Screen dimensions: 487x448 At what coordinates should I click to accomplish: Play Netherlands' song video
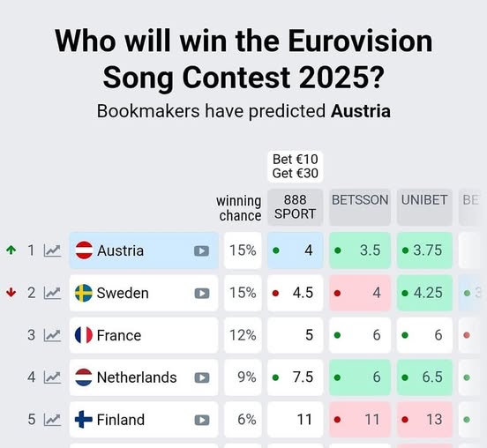(201, 377)
